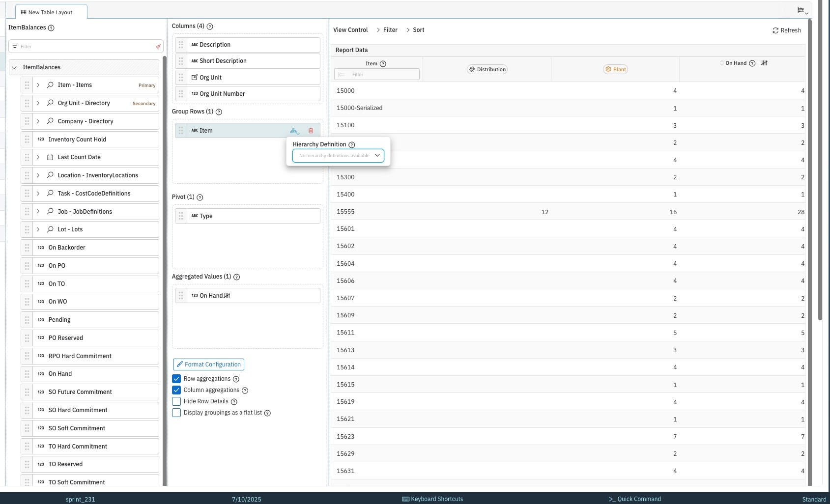Image resolution: width=830 pixels, height=504 pixels.
Task: Open the Filter section in View Control
Action: click(390, 30)
